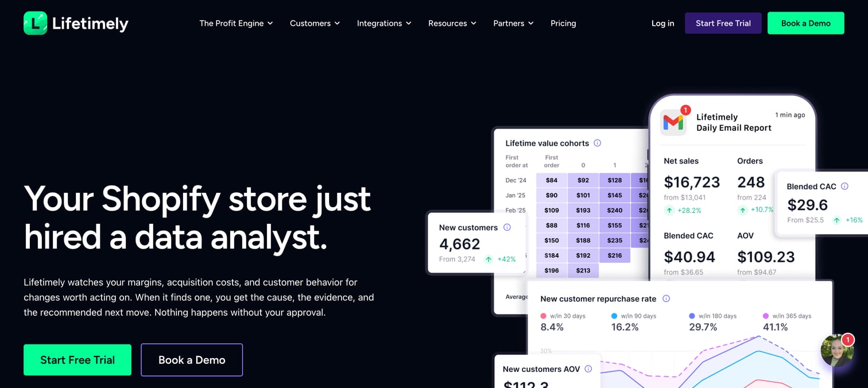Click the up arrow icon beside +42%

[x=489, y=259]
